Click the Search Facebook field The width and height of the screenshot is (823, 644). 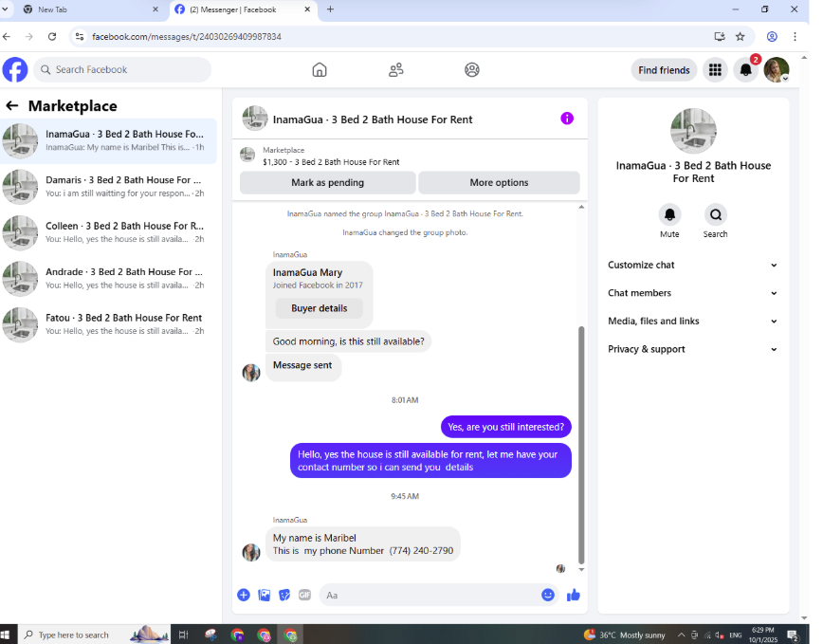point(122,70)
